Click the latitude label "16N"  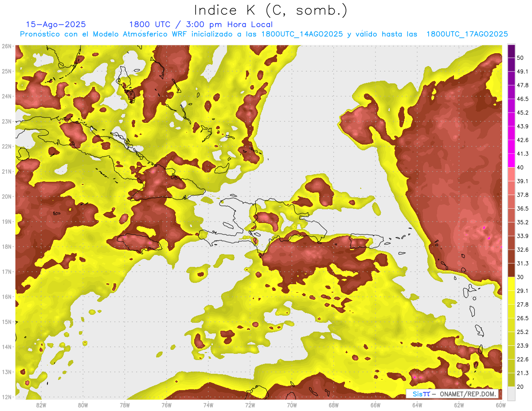pos(7,297)
